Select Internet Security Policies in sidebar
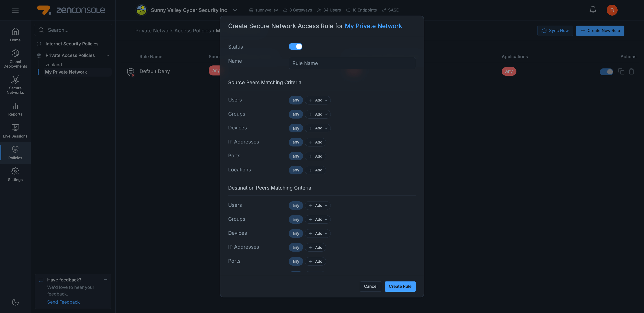Viewport: 644px width, 313px height. tap(72, 43)
